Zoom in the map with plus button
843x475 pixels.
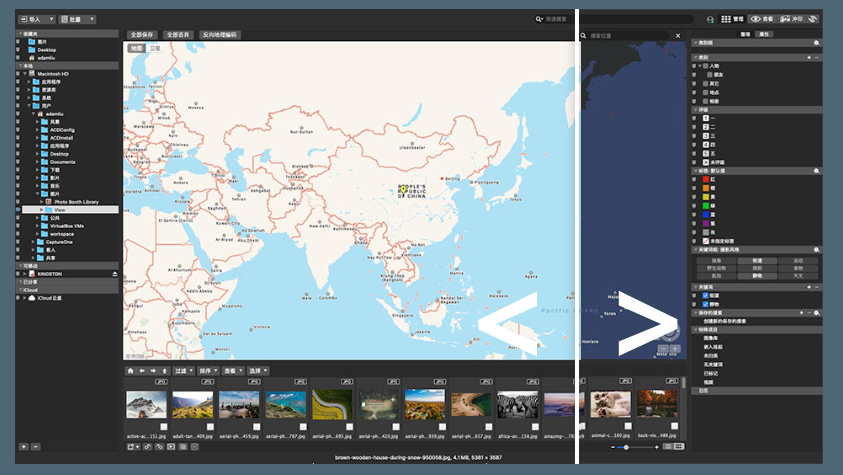[x=675, y=349]
